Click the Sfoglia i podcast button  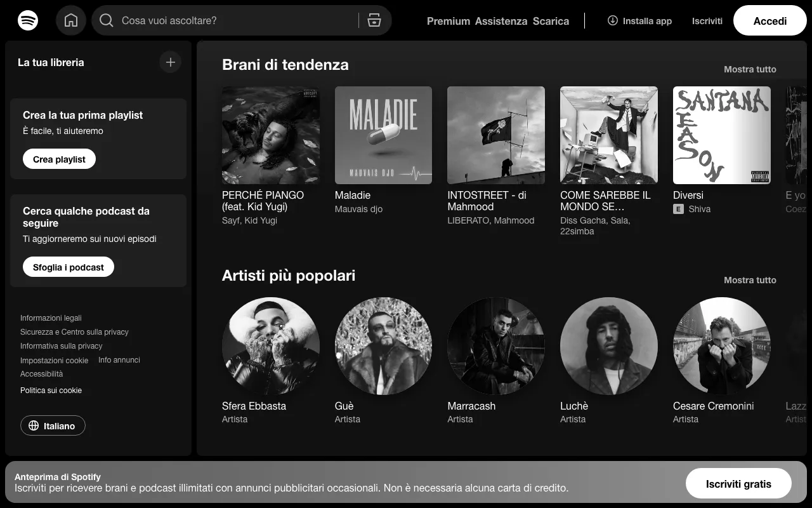tap(69, 267)
